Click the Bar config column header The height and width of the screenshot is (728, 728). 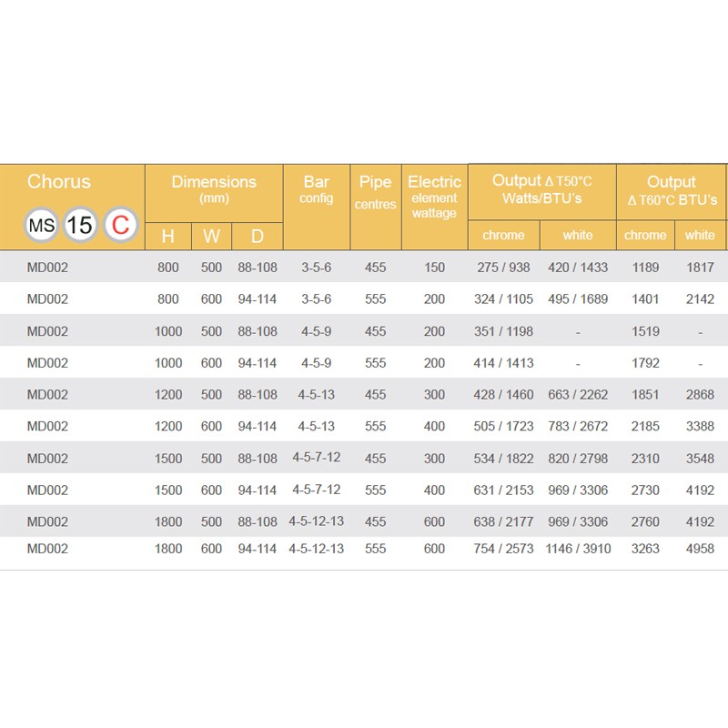(x=316, y=188)
